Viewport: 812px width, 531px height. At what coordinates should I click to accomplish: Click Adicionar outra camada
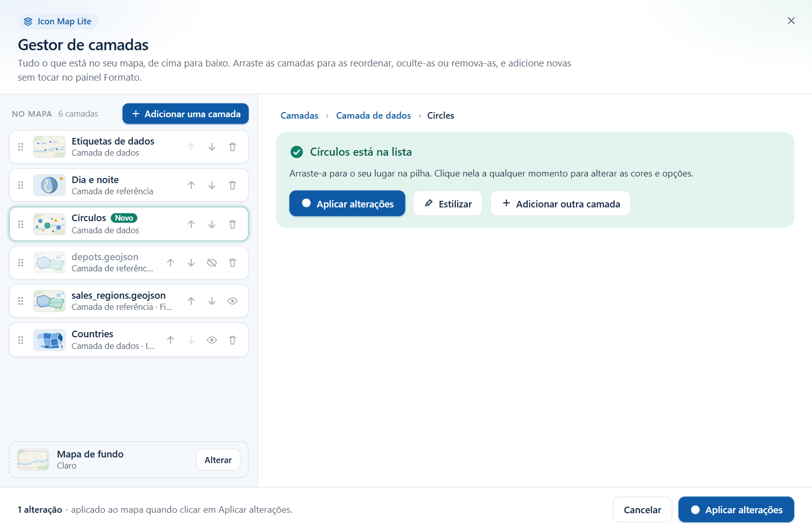(560, 204)
